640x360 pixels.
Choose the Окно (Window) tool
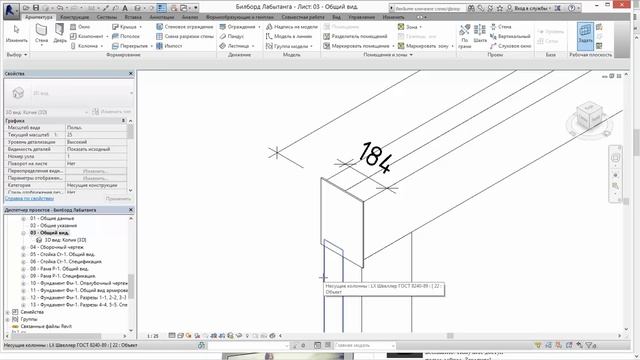point(80,27)
